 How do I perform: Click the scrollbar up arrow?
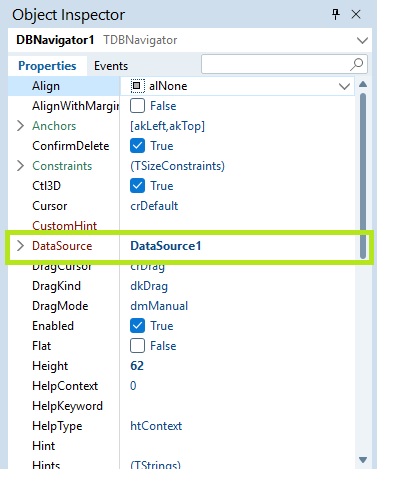pos(363,84)
